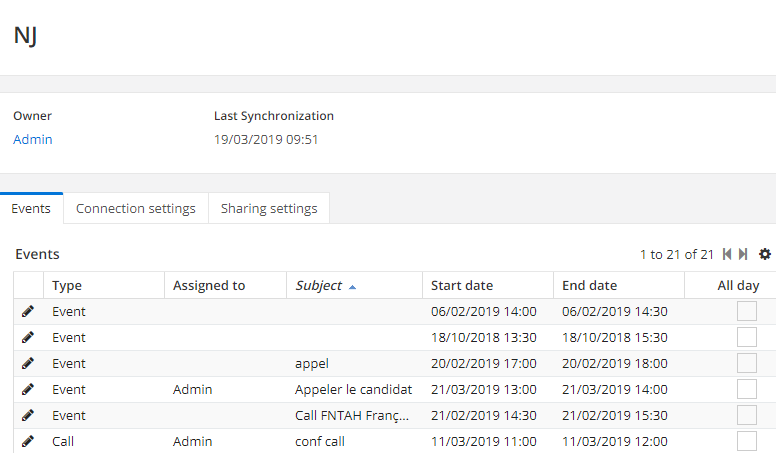This screenshot has width=776, height=453.
Task: Edit the 'Call FNTAH' event entry
Action: [x=28, y=415]
